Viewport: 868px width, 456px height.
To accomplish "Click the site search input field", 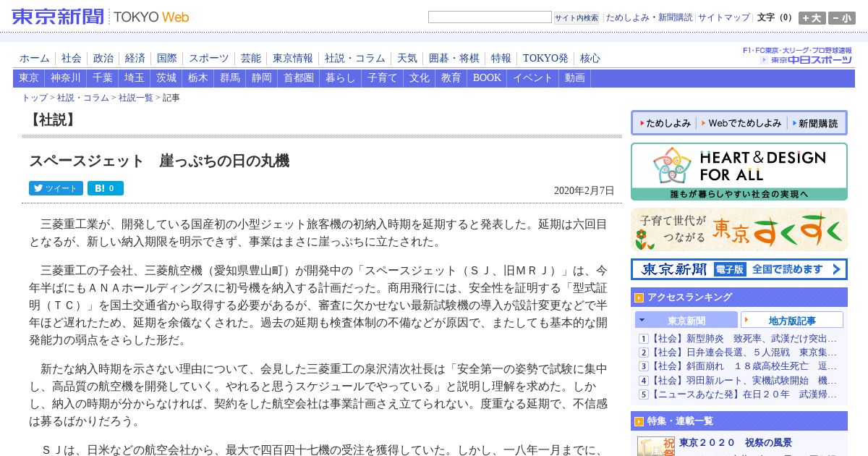I will click(490, 17).
